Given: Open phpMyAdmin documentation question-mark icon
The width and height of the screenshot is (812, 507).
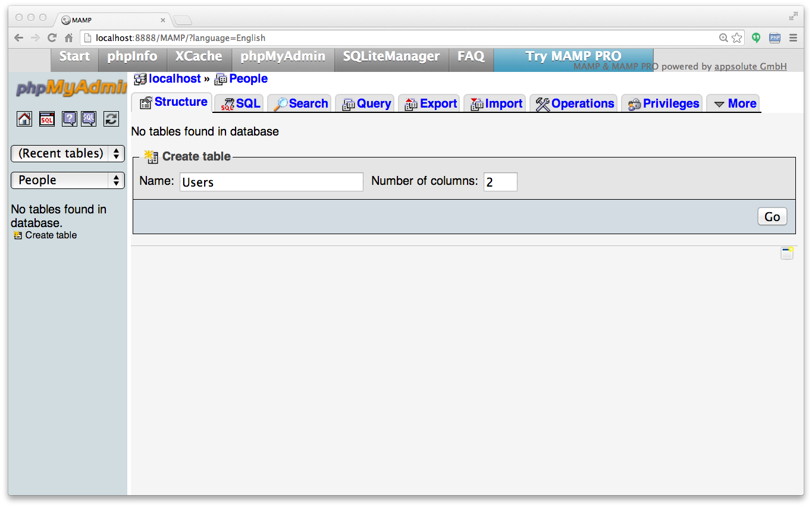Looking at the screenshot, I should coord(70,119).
